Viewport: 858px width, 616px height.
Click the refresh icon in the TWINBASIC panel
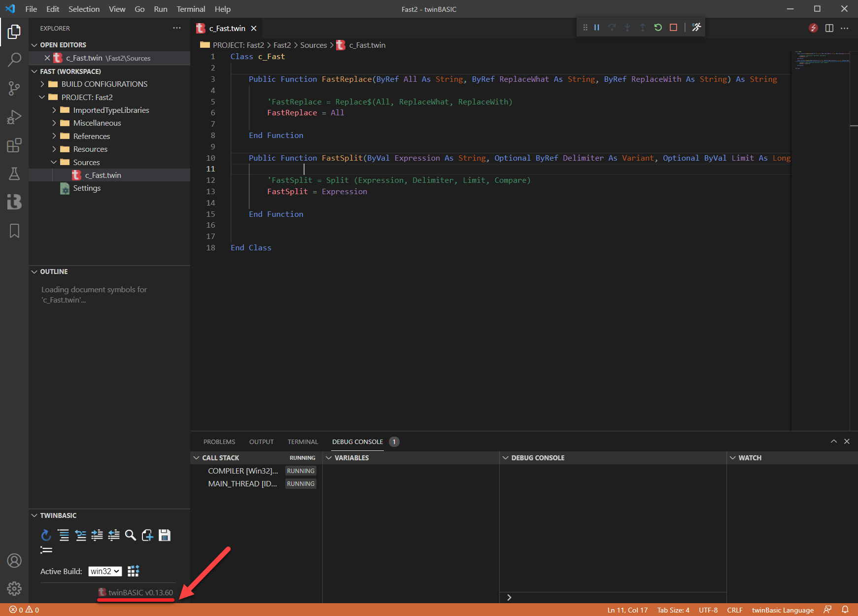tap(46, 535)
